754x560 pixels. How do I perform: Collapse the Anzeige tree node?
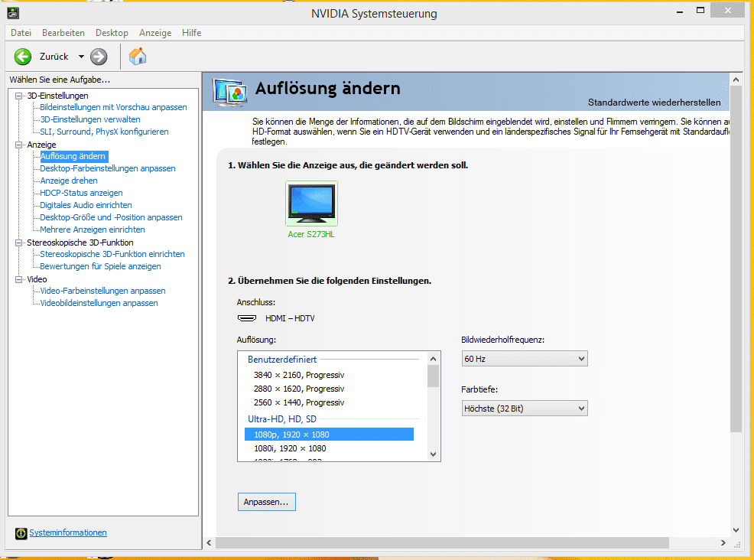tap(19, 145)
